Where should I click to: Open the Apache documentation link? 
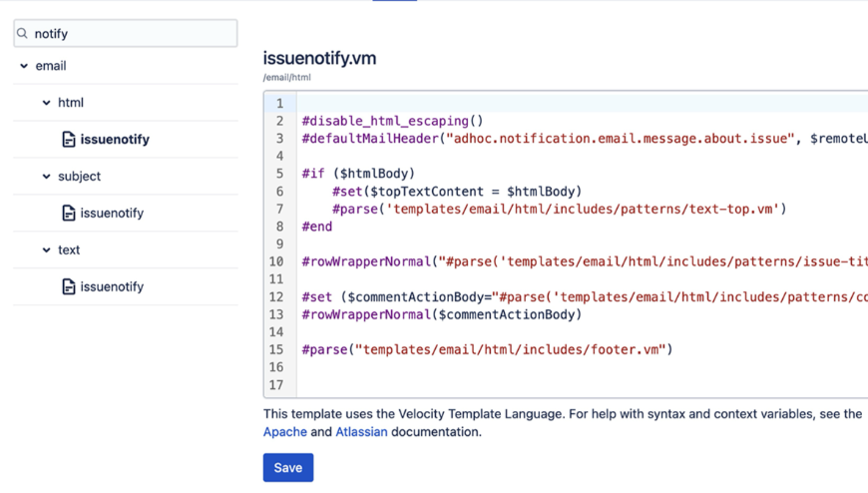click(x=284, y=432)
